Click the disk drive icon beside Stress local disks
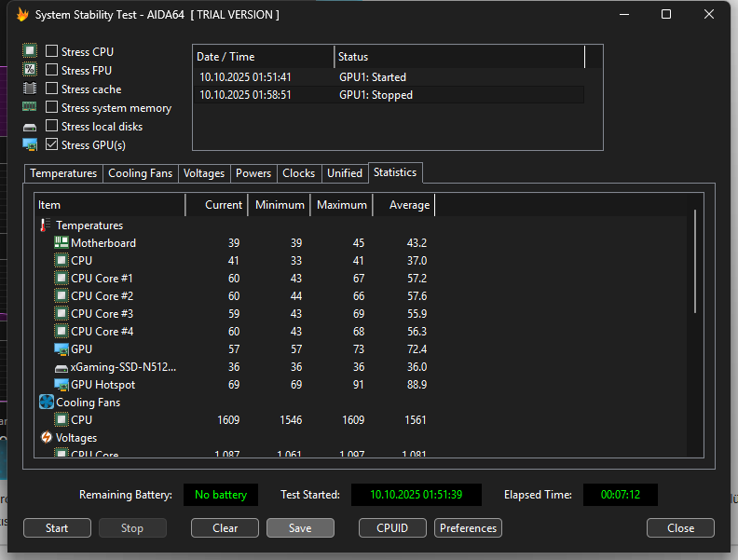This screenshot has width=738, height=560. pyautogui.click(x=30, y=128)
